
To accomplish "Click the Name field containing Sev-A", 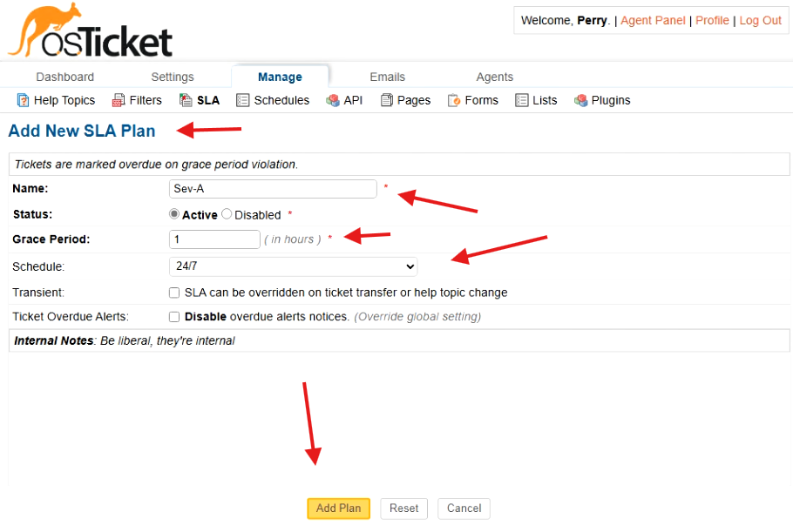I will [x=273, y=188].
